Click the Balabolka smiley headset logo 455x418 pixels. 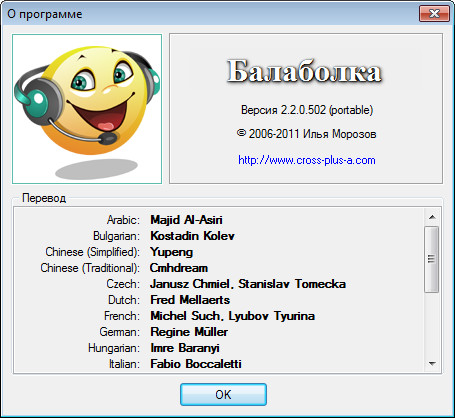[87, 109]
